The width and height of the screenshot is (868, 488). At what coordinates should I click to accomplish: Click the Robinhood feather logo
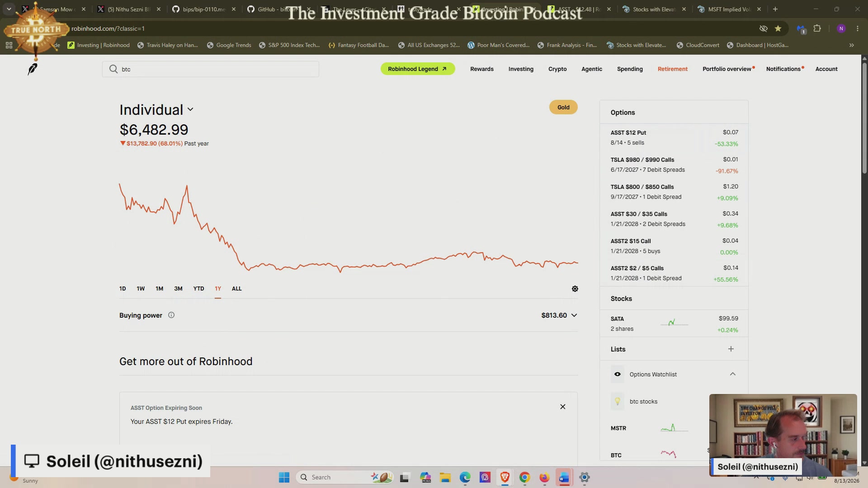click(33, 69)
